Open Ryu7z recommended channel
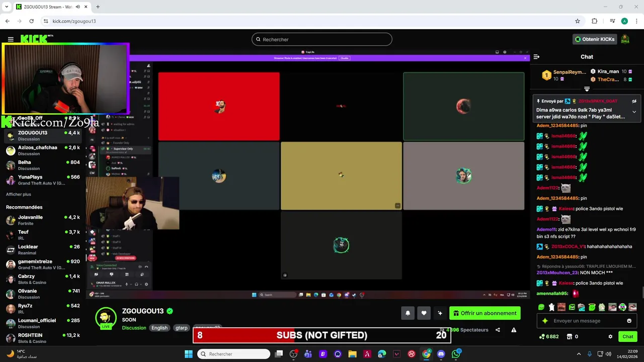 point(43,308)
